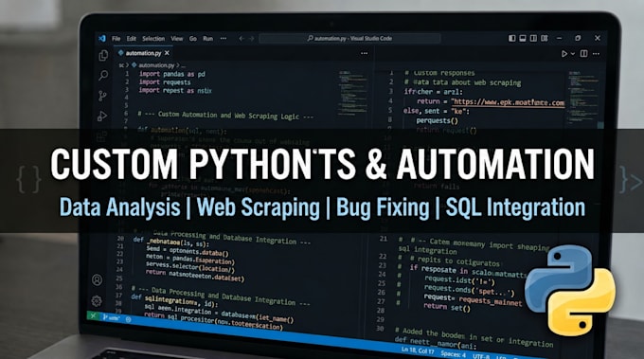The image size is (644, 359).
Task: Close the automation.py tab
Action: 168,53
